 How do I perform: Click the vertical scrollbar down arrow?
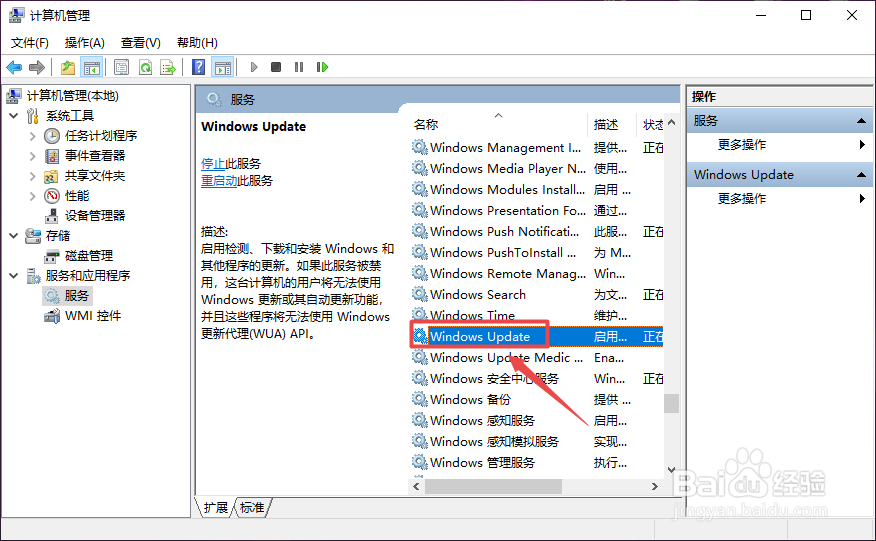[x=672, y=469]
